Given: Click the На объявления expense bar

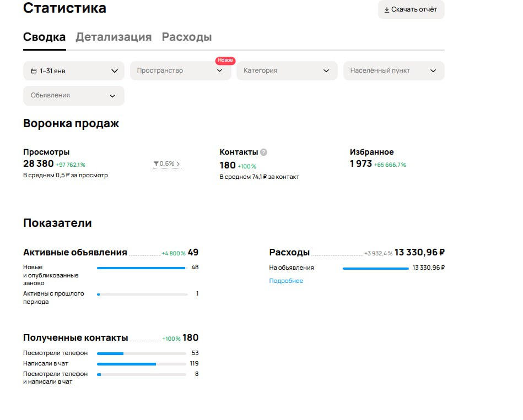Looking at the screenshot, I should click(x=375, y=268).
